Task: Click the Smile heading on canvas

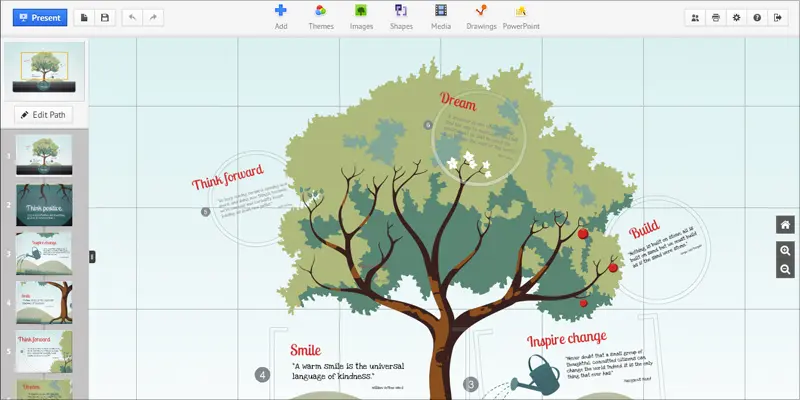Action: (305, 349)
